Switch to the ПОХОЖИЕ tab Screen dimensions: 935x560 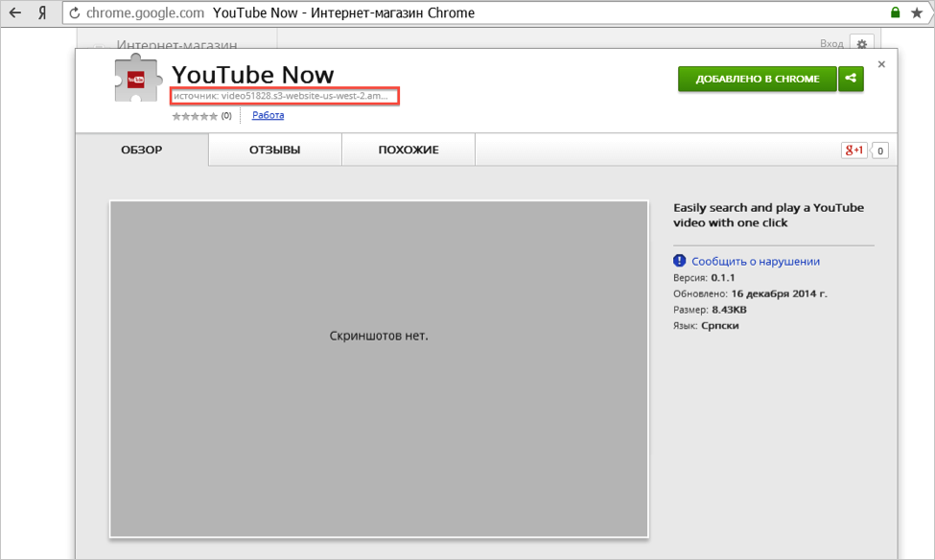[409, 150]
